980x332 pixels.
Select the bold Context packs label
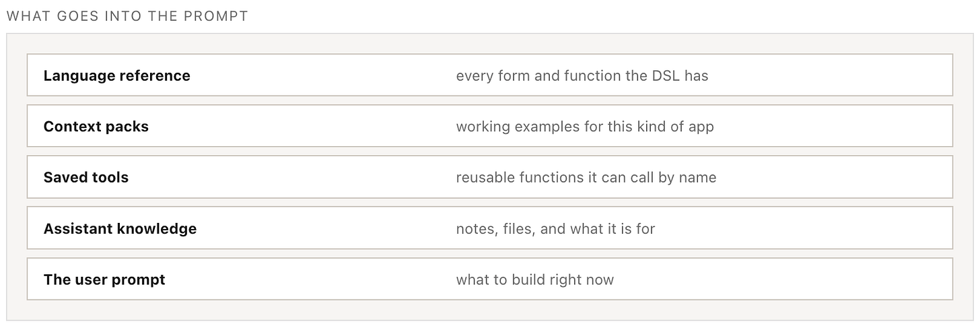pyautogui.click(x=96, y=127)
